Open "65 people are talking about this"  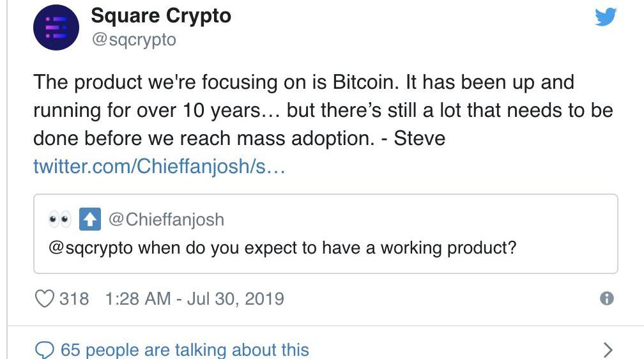[x=185, y=349]
